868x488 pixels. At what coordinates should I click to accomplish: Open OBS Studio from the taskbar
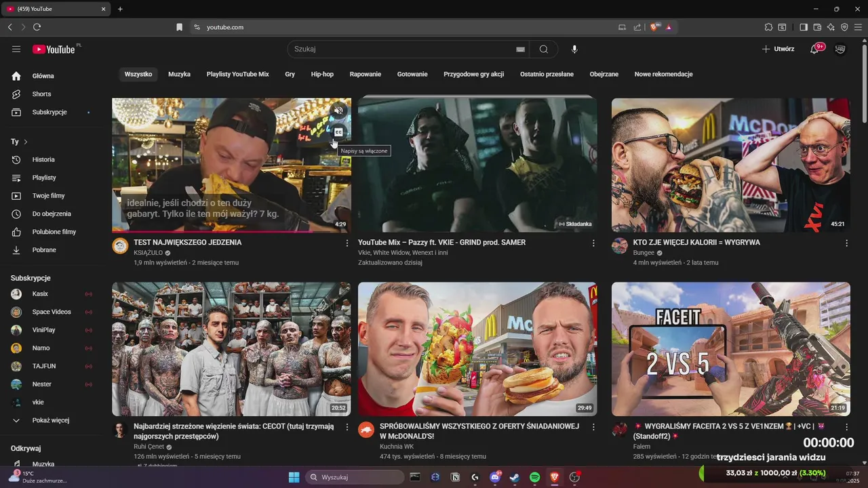pos(574,477)
